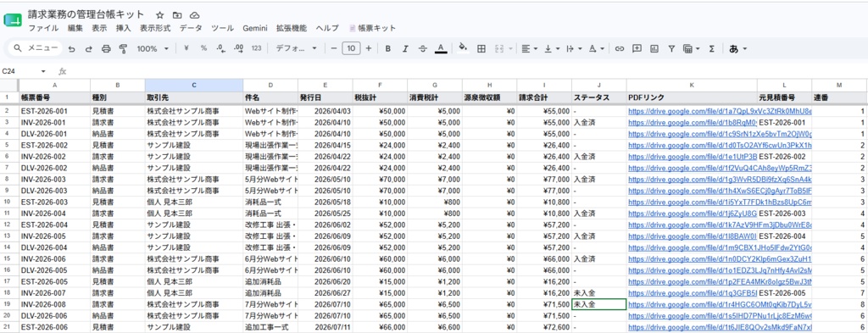
Task: Open the PDF link in row DLV-2026-005
Action: point(720,270)
